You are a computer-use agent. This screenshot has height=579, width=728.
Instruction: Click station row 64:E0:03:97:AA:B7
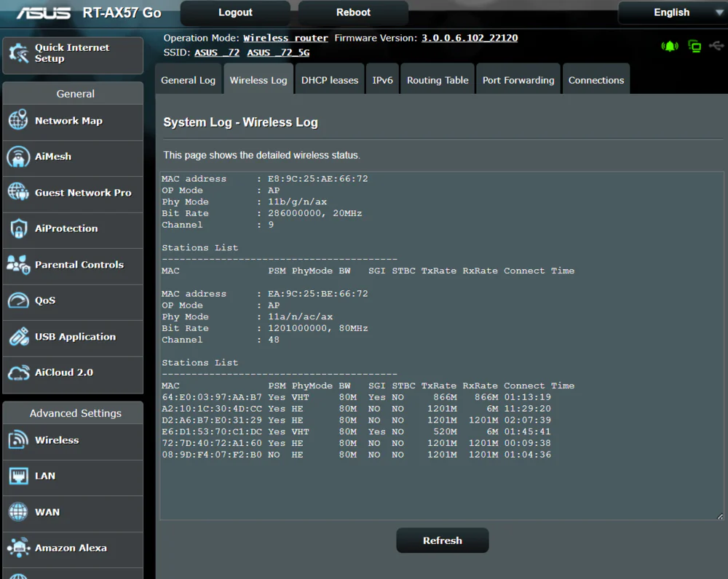pyautogui.click(x=357, y=397)
